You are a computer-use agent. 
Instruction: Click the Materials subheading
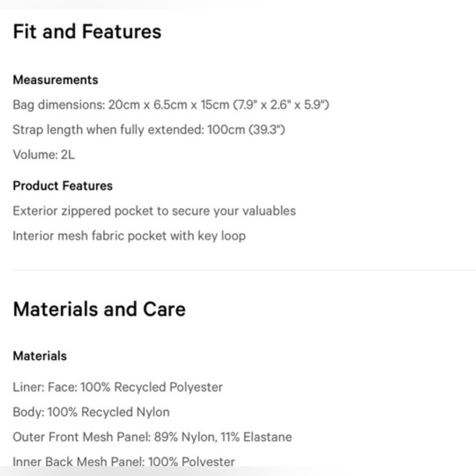(x=40, y=356)
